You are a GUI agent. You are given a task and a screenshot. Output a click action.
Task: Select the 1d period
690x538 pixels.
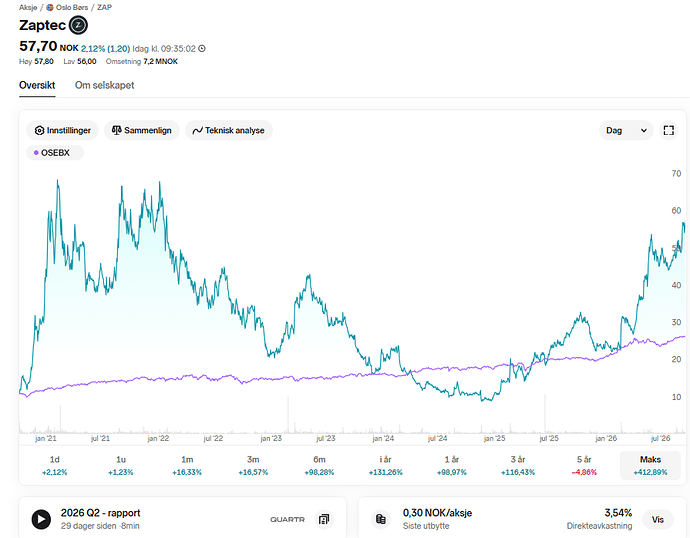[x=55, y=465]
